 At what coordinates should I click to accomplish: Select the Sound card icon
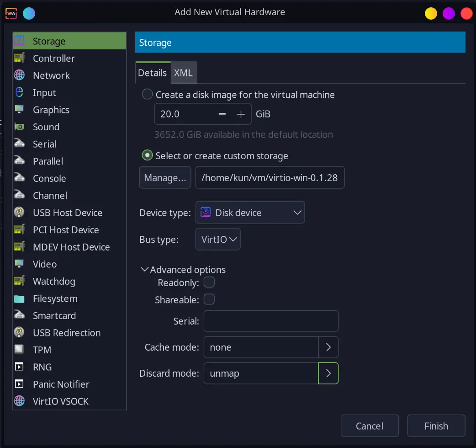[x=19, y=127]
